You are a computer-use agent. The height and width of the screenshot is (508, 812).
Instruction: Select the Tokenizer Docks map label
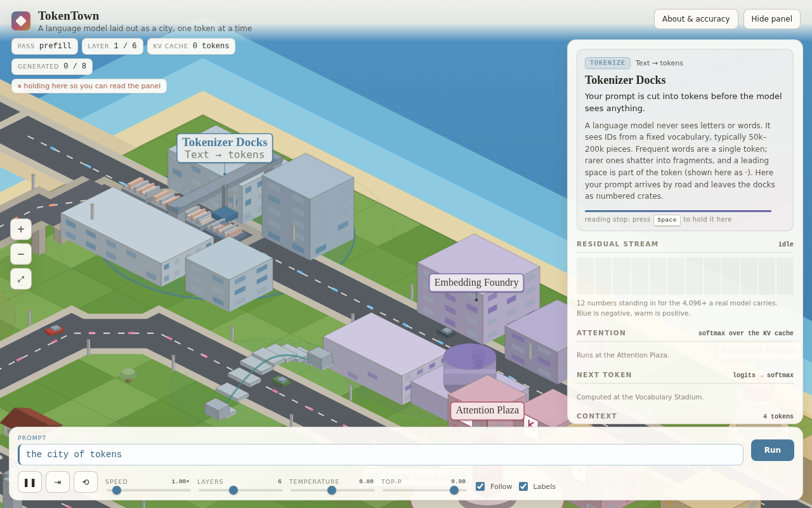click(x=225, y=148)
